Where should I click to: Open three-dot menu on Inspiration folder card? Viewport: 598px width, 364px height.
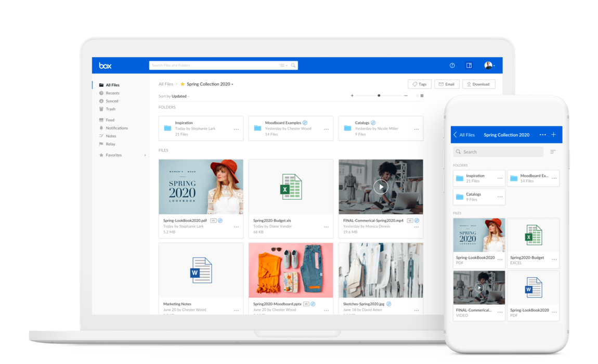[236, 129]
